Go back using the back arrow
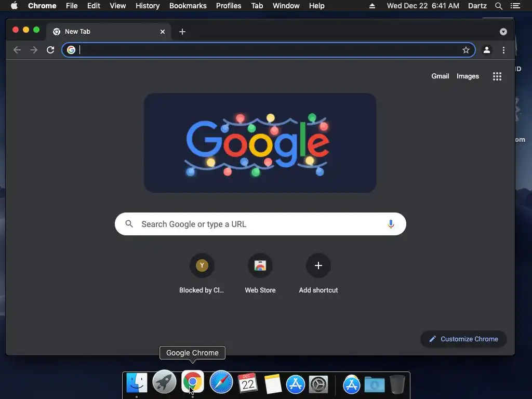 pos(17,50)
